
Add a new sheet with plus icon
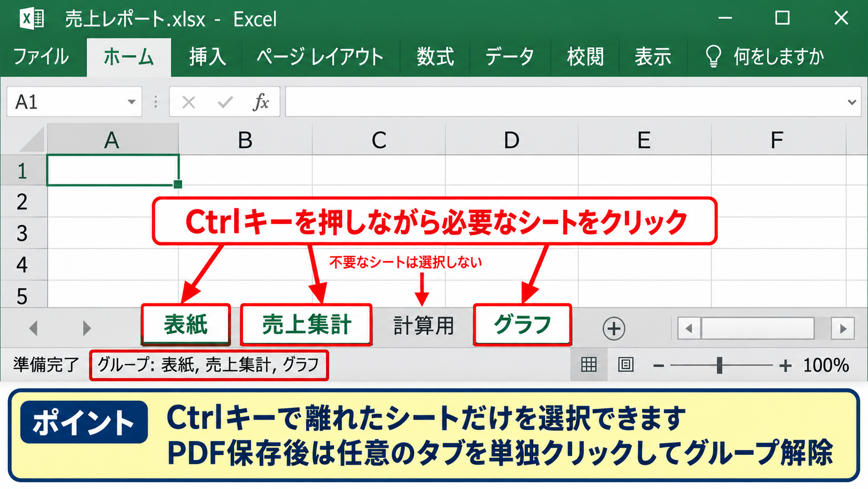tap(614, 328)
